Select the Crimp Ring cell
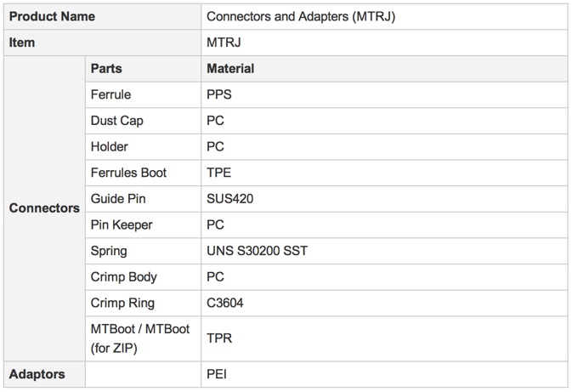 [x=143, y=304]
